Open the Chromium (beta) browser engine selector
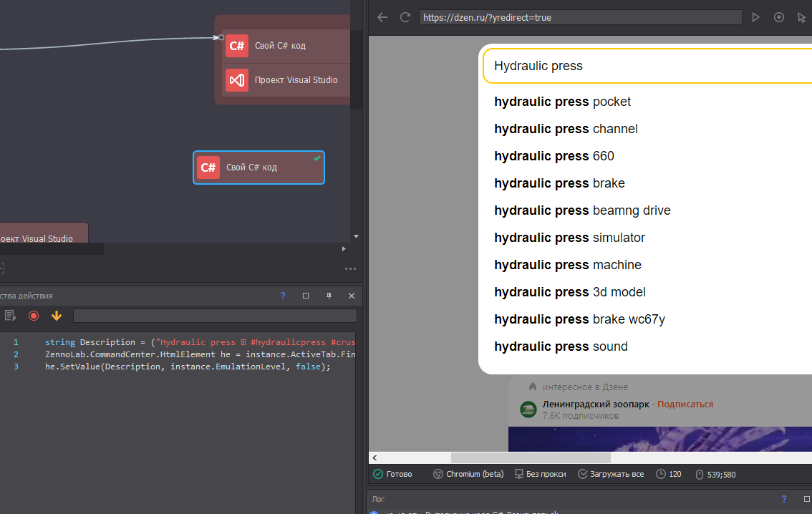Screen dimensions: 812x514 468,474
